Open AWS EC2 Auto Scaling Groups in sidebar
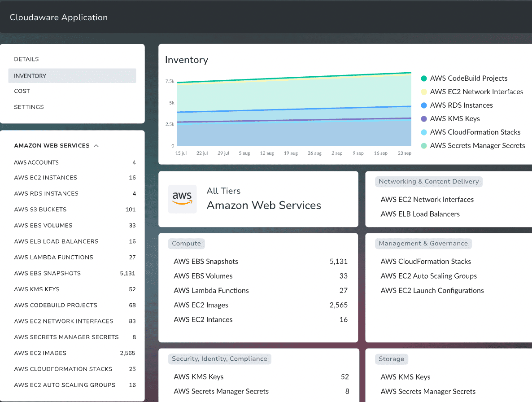Screen dimensions: 532x402 coord(65,385)
